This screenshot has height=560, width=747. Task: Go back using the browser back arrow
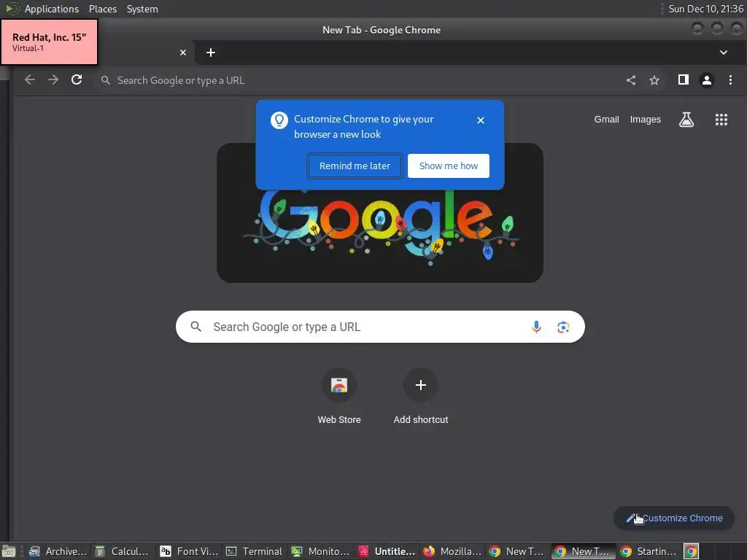coord(29,80)
